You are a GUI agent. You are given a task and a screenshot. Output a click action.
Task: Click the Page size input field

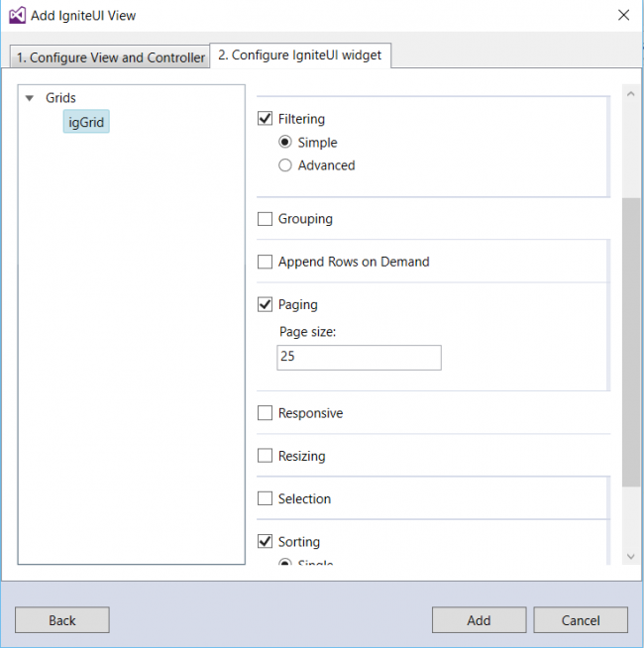coord(359,358)
